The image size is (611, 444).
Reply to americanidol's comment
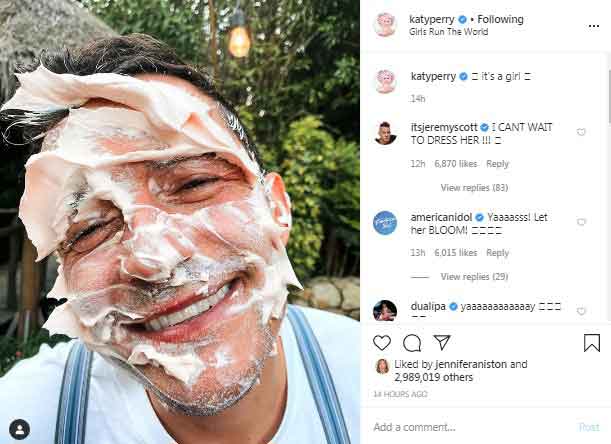pyautogui.click(x=497, y=253)
